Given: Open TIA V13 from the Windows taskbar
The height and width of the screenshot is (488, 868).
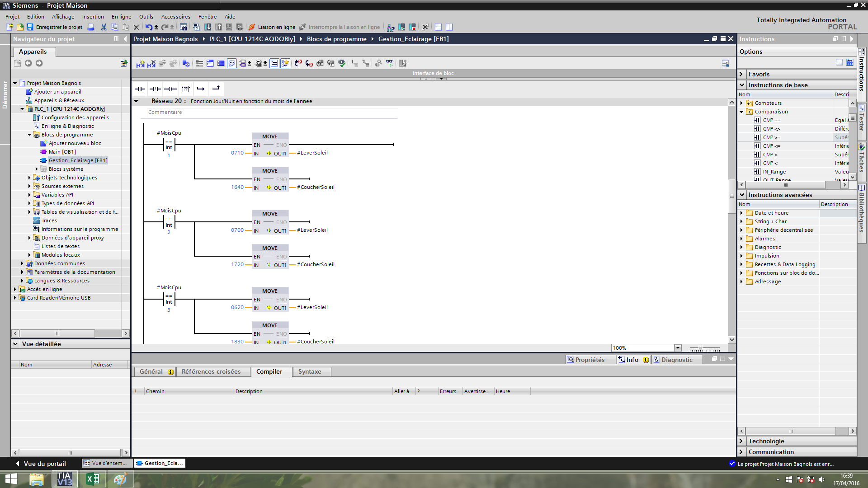Looking at the screenshot, I should click(x=64, y=479).
